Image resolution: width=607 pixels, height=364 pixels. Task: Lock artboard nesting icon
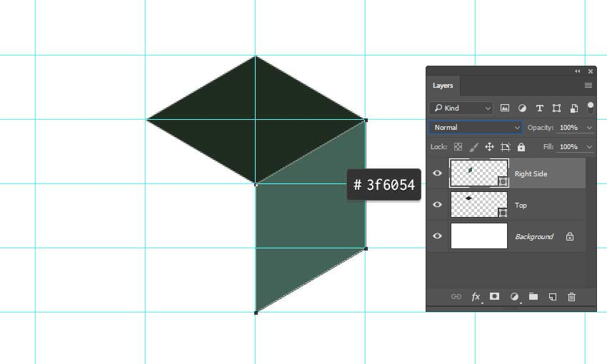[505, 147]
